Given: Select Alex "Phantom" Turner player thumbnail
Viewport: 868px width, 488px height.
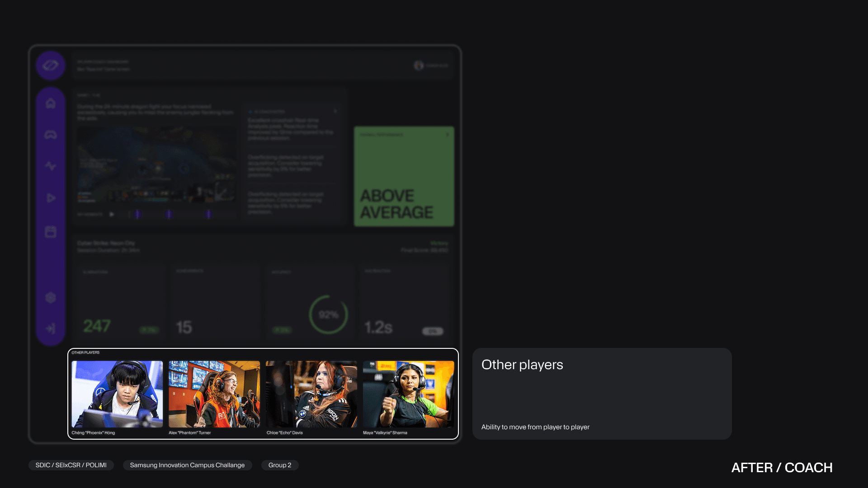Looking at the screenshot, I should (214, 394).
